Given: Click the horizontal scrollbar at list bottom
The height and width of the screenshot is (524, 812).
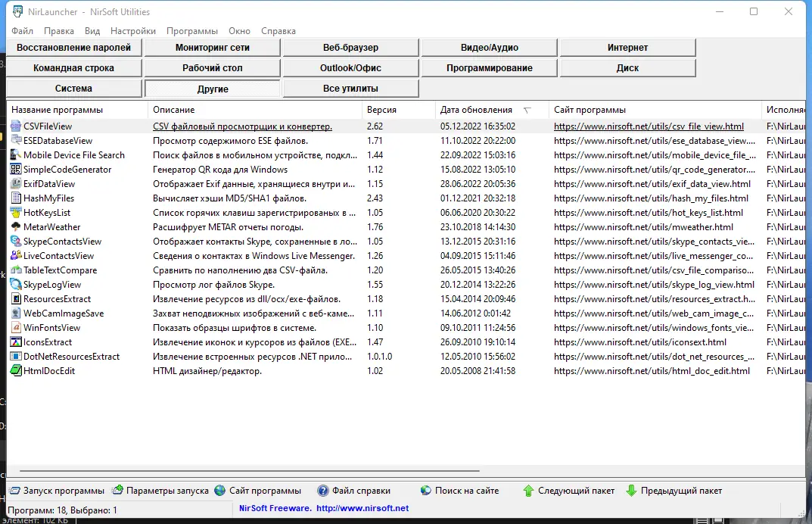Looking at the screenshot, I should (x=250, y=471).
